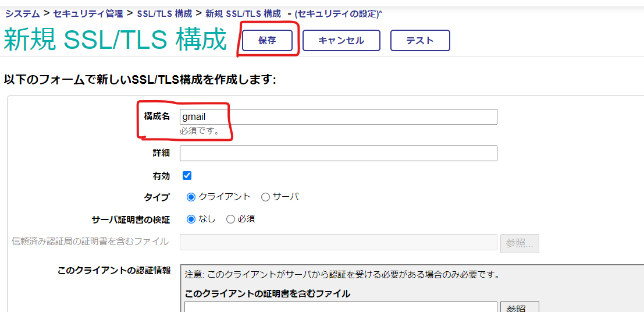Click the 信頼済み認証局の証明書 file field
The width and height of the screenshot is (644, 312).
click(x=338, y=242)
